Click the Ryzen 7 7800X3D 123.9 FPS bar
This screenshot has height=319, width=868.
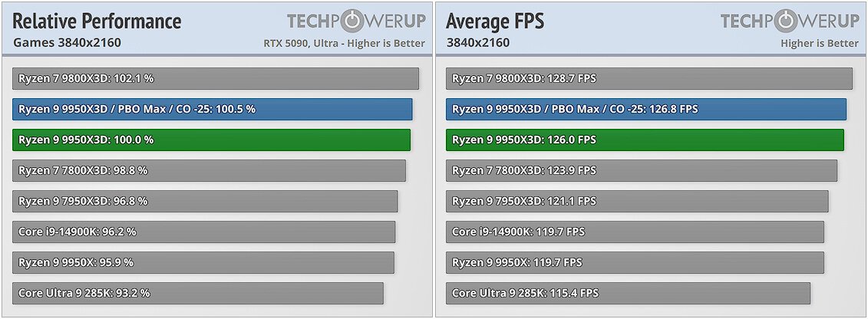coord(642,170)
